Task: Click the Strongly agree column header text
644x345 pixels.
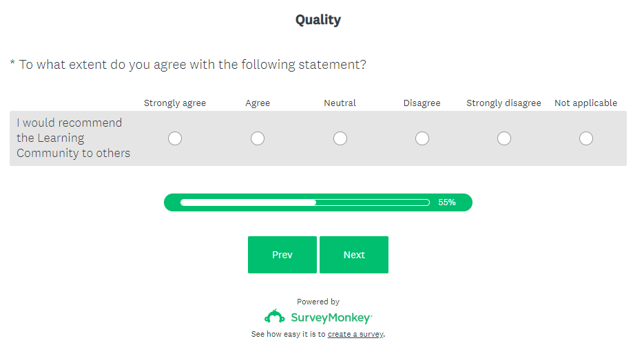Action: [x=175, y=103]
